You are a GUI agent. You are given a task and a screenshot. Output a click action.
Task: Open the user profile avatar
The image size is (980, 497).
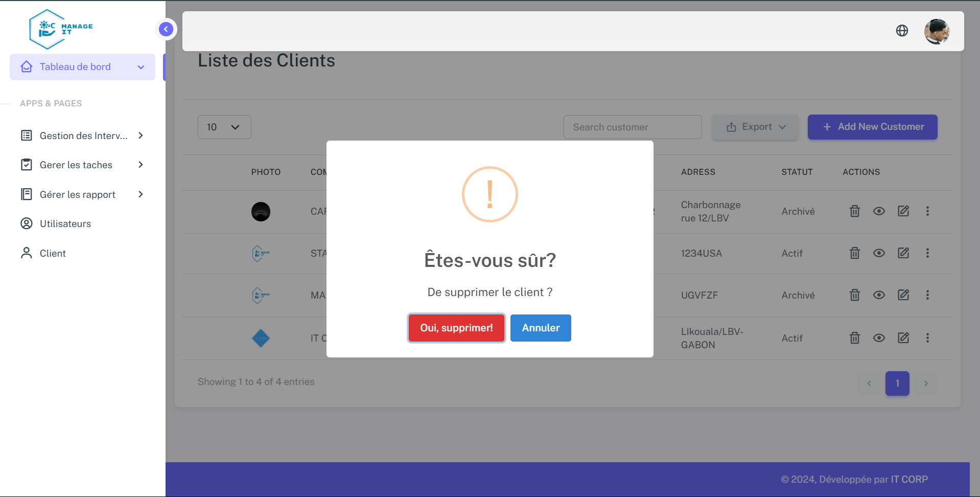[936, 32]
